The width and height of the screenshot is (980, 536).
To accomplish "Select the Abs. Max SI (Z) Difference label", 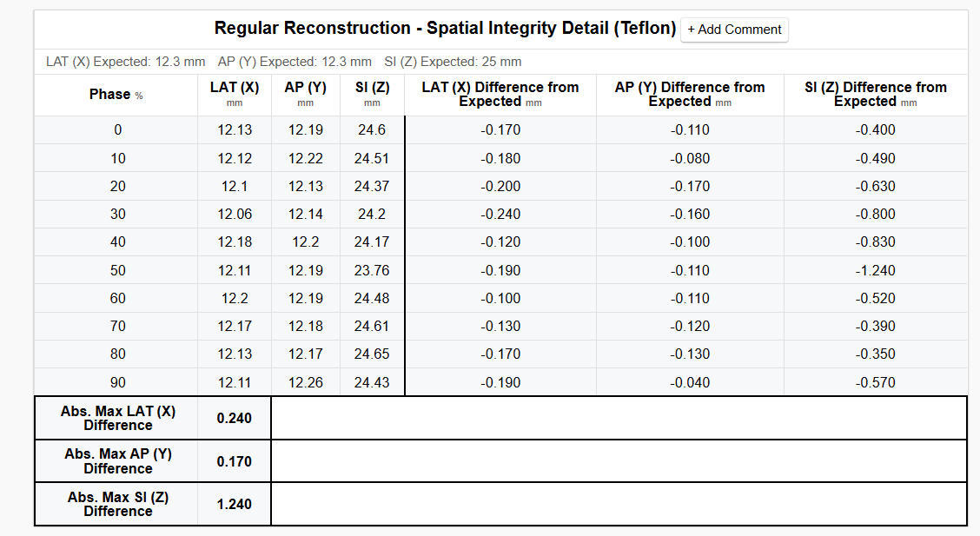I will (x=118, y=504).
